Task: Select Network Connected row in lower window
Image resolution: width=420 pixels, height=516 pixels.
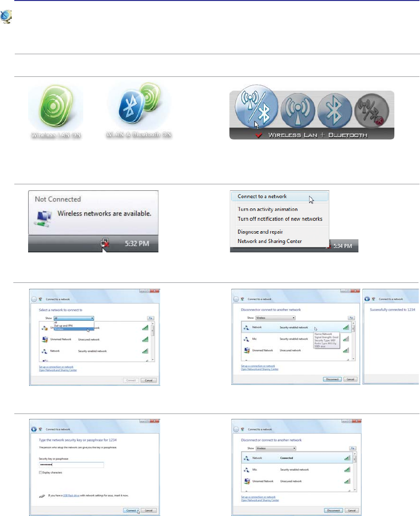Action: point(297,458)
